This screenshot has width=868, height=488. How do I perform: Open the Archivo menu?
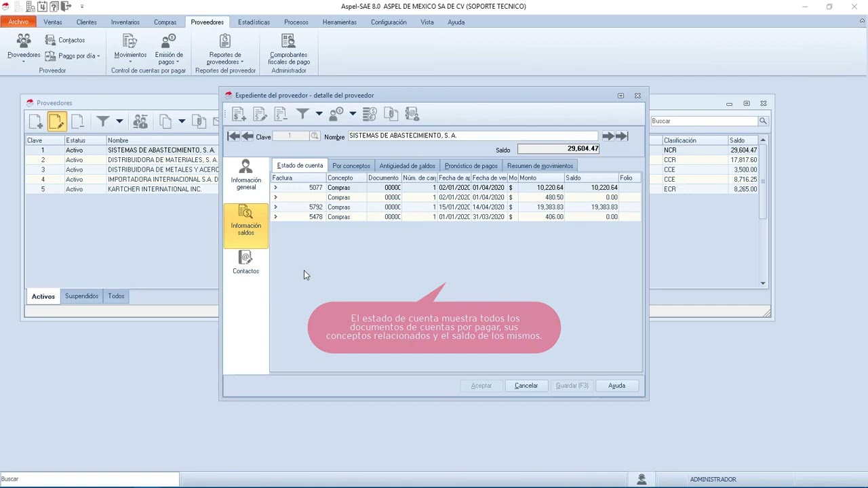click(x=18, y=22)
